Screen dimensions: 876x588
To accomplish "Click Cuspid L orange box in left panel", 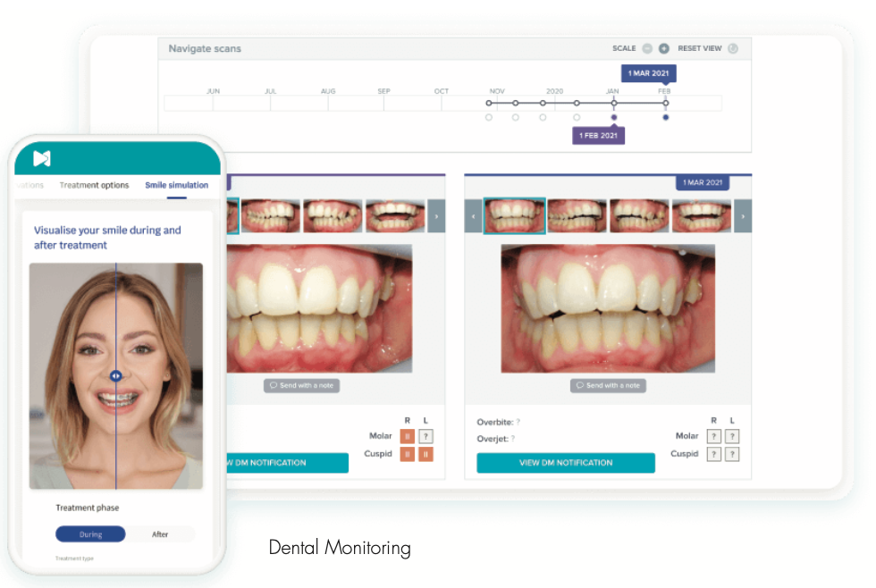I will coord(425,455).
